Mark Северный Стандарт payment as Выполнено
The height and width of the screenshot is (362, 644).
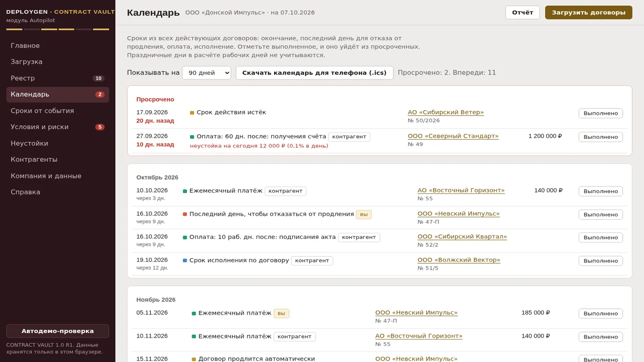[601, 137]
